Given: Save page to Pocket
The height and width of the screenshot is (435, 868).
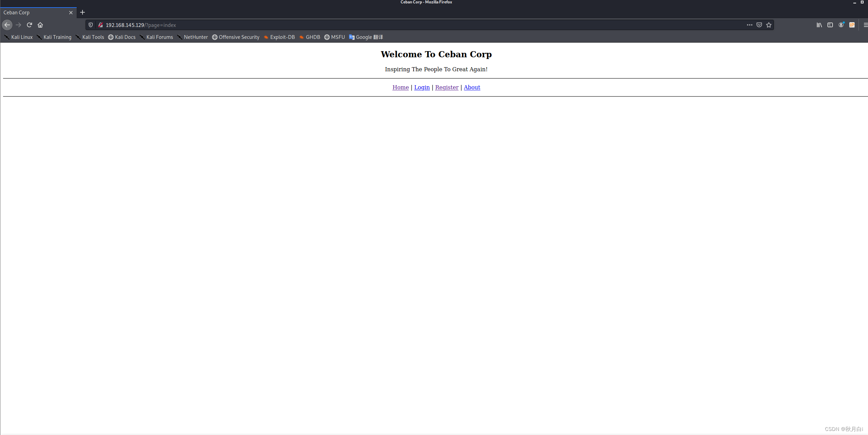Looking at the screenshot, I should 759,25.
